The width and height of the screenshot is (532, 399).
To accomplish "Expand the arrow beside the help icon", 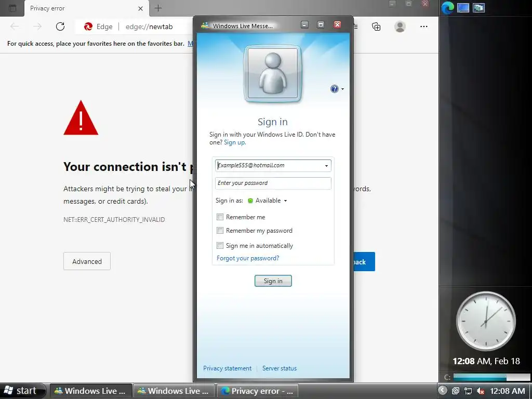I will (342, 89).
